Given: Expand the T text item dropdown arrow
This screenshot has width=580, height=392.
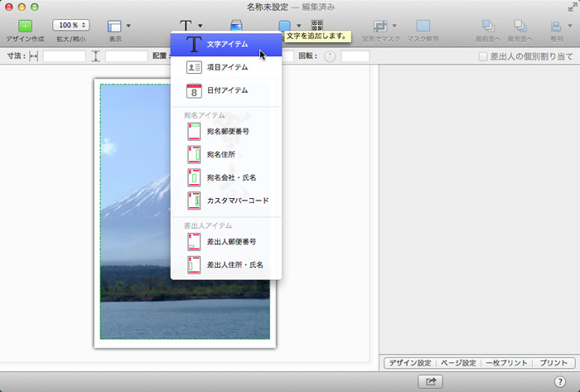Looking at the screenshot, I should [201, 26].
